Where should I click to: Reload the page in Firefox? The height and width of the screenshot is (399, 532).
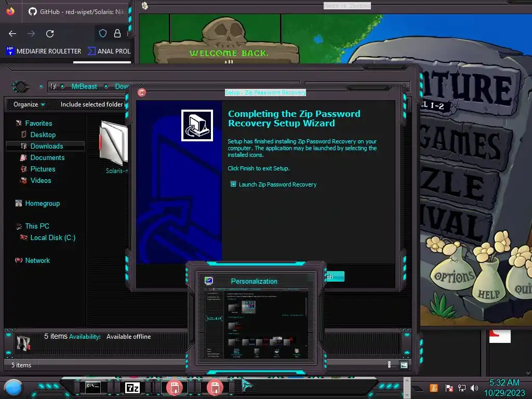coord(50,34)
